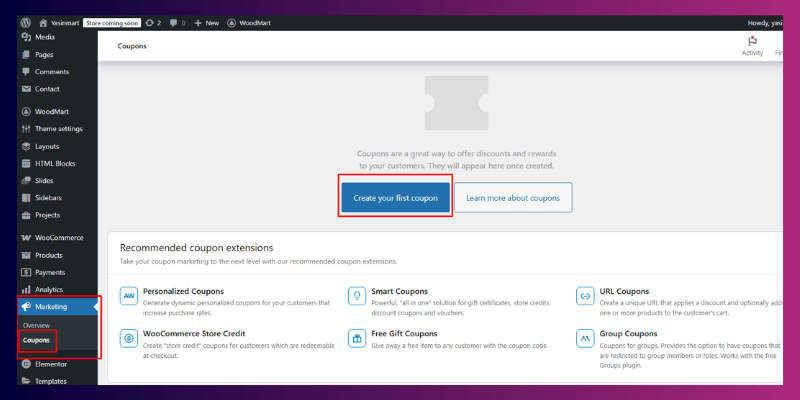This screenshot has width=800, height=400.
Task: Click the Yasinmart site name link
Action: coord(65,23)
